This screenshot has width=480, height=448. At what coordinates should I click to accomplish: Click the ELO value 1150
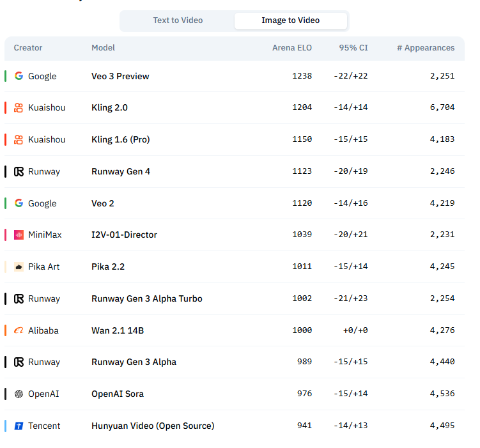click(x=302, y=139)
